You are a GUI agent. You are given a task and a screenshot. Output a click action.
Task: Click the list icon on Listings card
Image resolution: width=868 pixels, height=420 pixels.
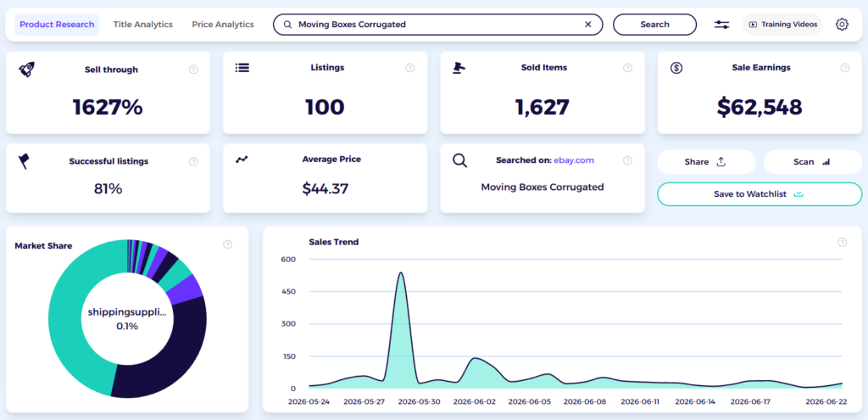pyautogui.click(x=242, y=68)
